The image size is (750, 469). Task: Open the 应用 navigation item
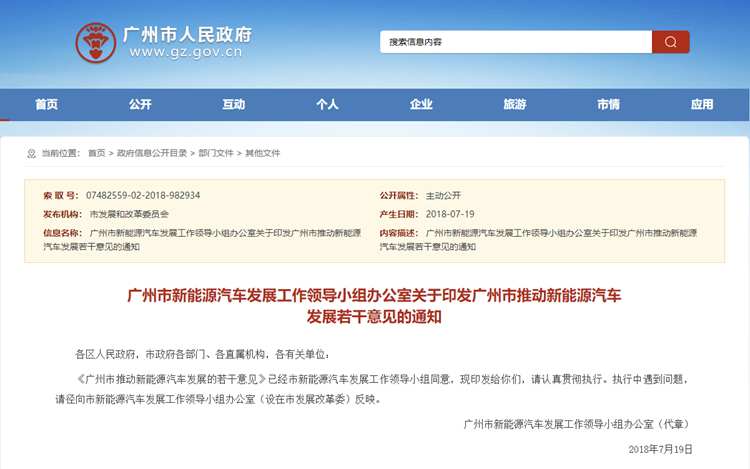[702, 104]
